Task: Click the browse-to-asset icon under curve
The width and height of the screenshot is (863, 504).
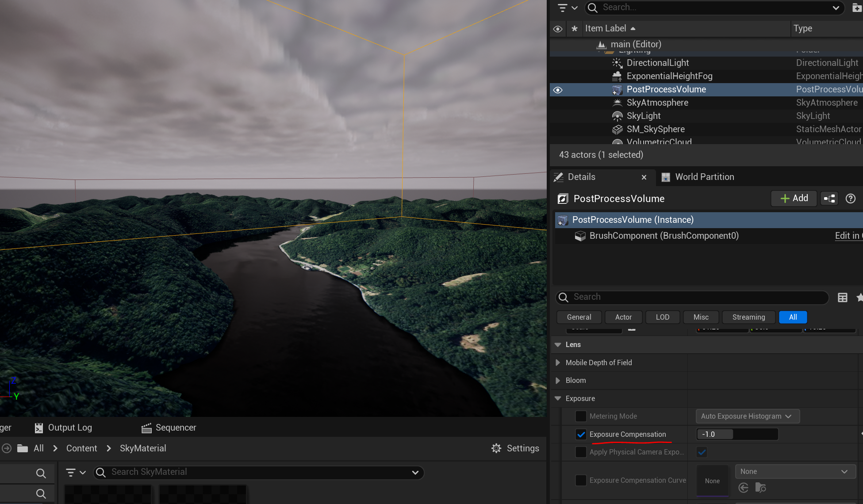Action: 760,488
